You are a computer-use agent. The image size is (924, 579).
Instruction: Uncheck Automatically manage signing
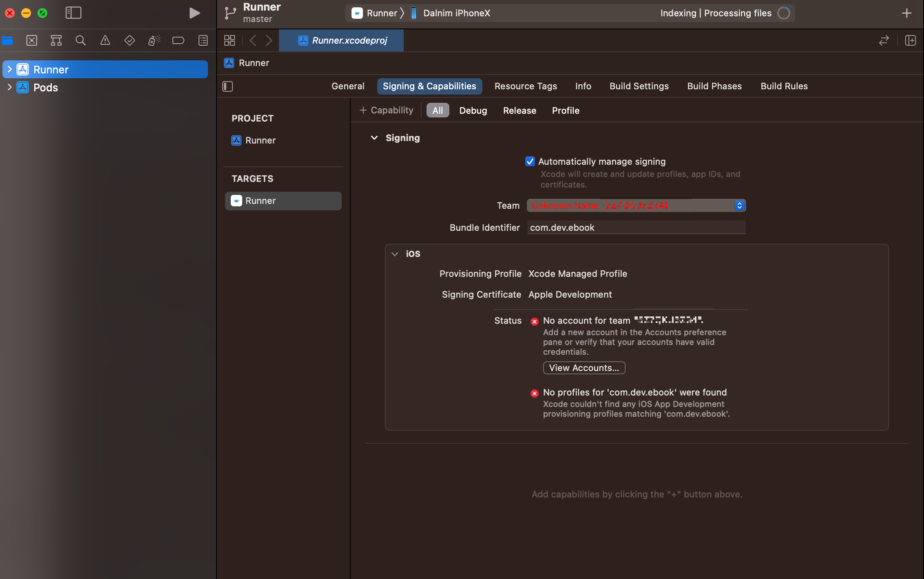click(530, 161)
